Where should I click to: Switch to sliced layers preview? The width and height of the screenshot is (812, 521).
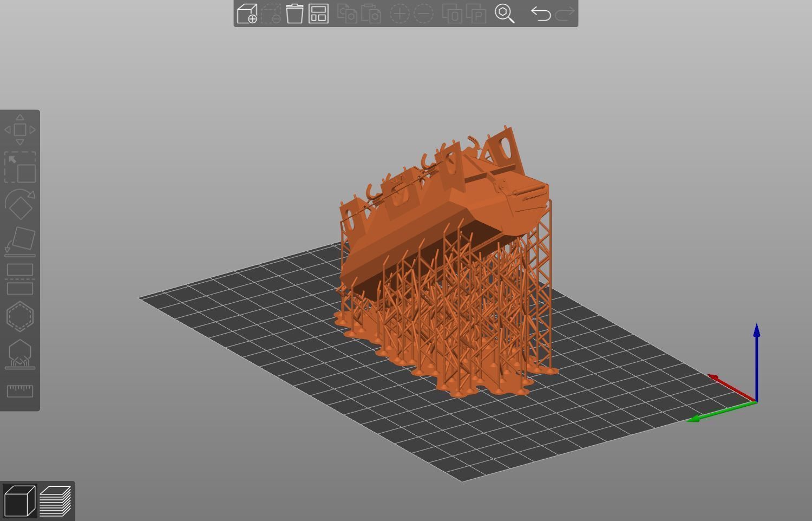coord(55,501)
